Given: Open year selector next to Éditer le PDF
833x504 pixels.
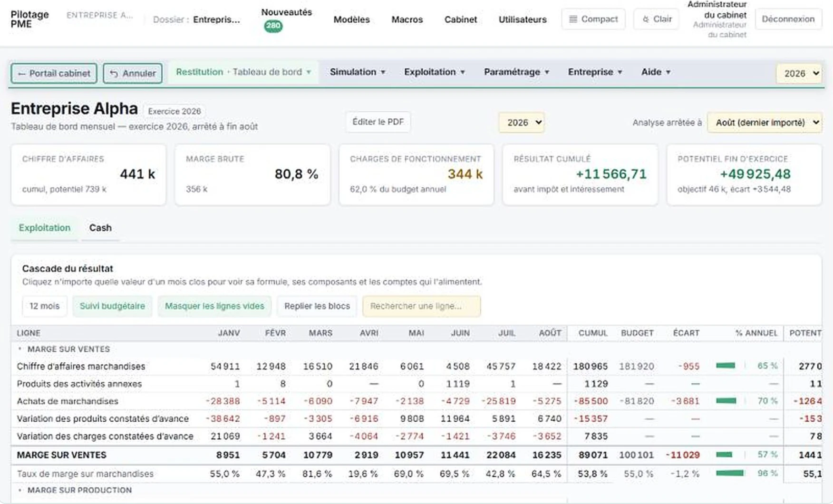Looking at the screenshot, I should pos(522,123).
